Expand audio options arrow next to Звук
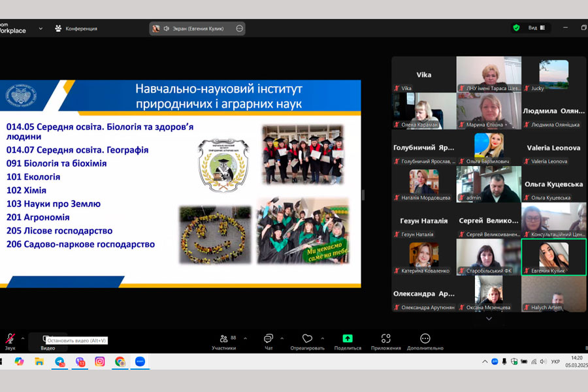588x392 pixels. [x=23, y=338]
